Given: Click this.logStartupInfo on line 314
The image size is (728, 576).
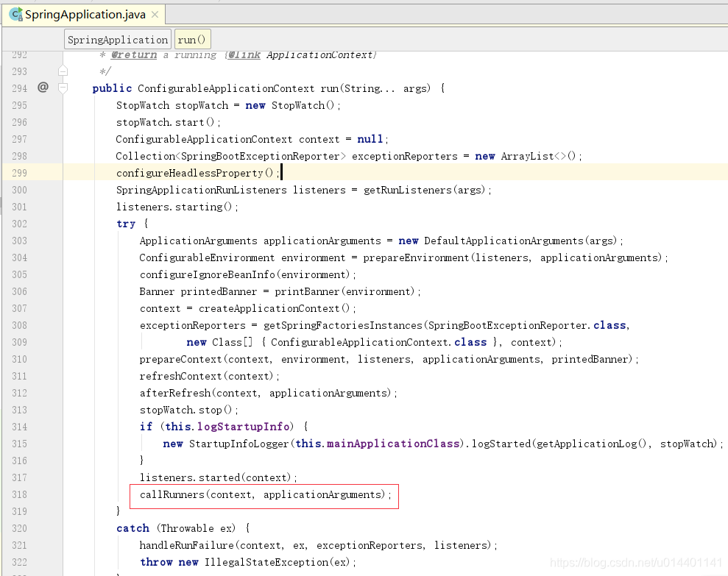Looking at the screenshot, I should (227, 427).
